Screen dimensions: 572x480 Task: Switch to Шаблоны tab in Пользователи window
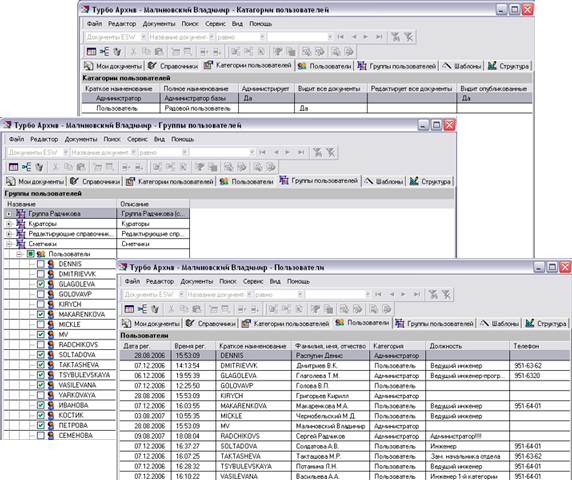(499, 324)
